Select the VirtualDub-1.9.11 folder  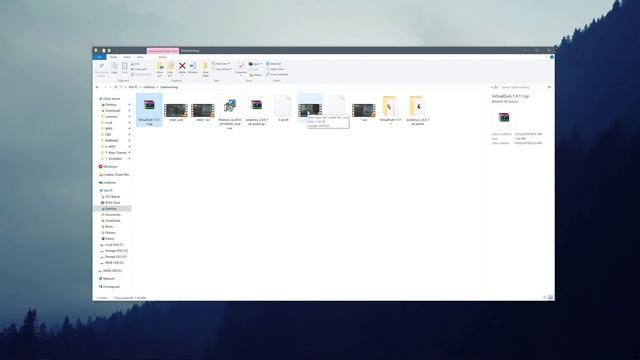point(390,110)
